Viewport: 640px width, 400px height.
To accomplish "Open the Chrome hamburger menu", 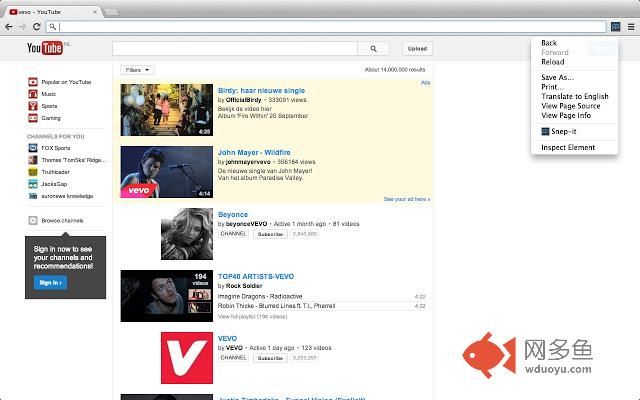I will (x=631, y=27).
